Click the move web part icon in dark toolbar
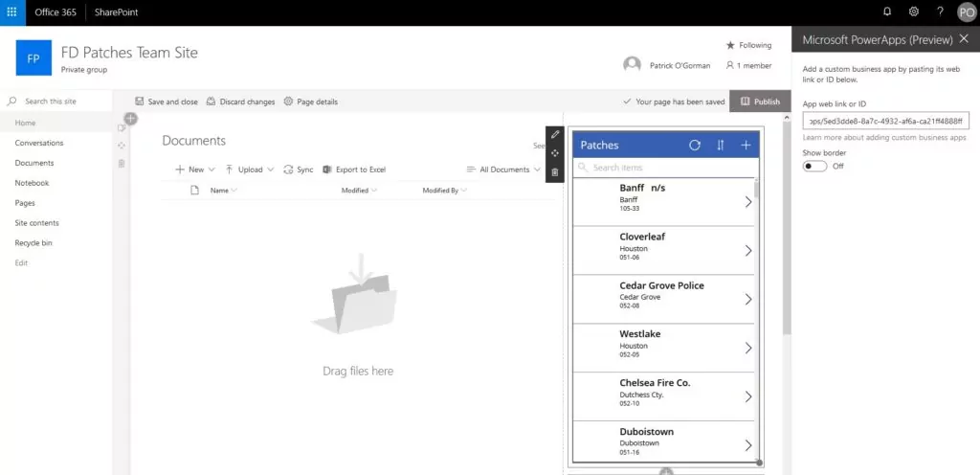This screenshot has width=980, height=475. 555,153
